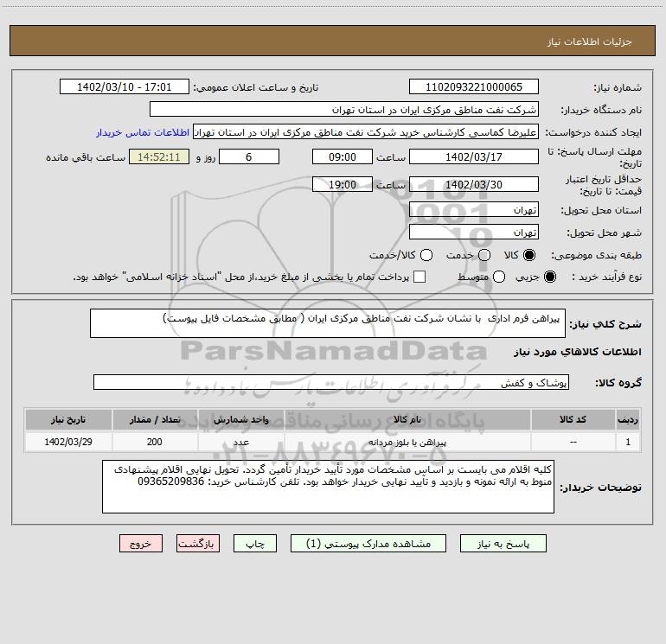This screenshot has width=666, height=644.
Task: Click row number 1 cell
Action: tap(628, 442)
